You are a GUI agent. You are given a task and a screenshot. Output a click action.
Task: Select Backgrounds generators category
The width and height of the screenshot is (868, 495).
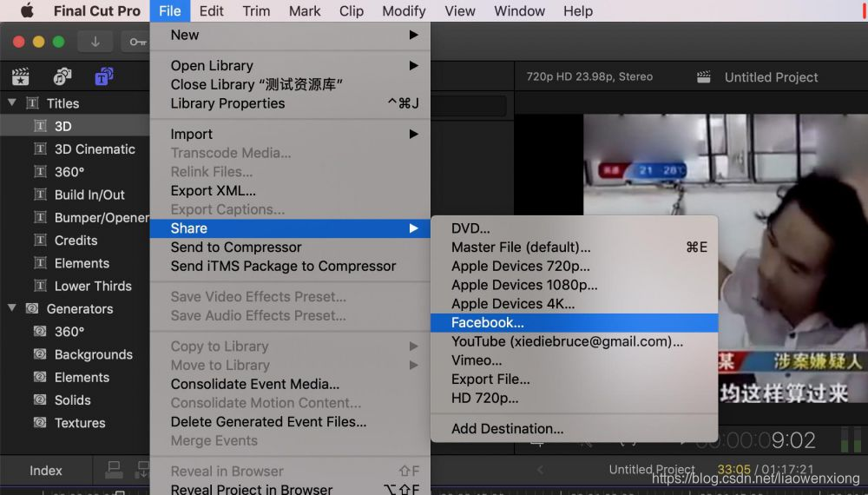click(x=75, y=354)
